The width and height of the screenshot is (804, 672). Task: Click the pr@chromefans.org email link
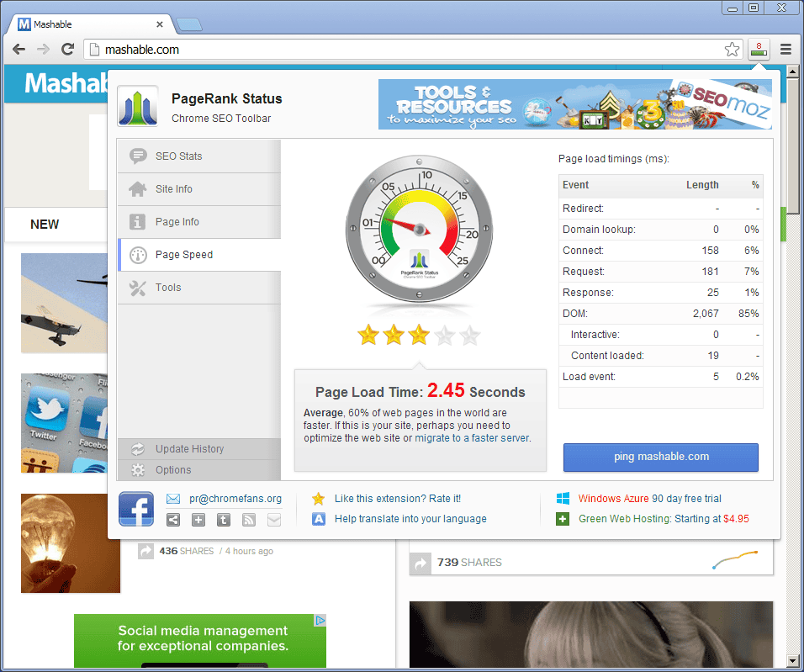235,499
